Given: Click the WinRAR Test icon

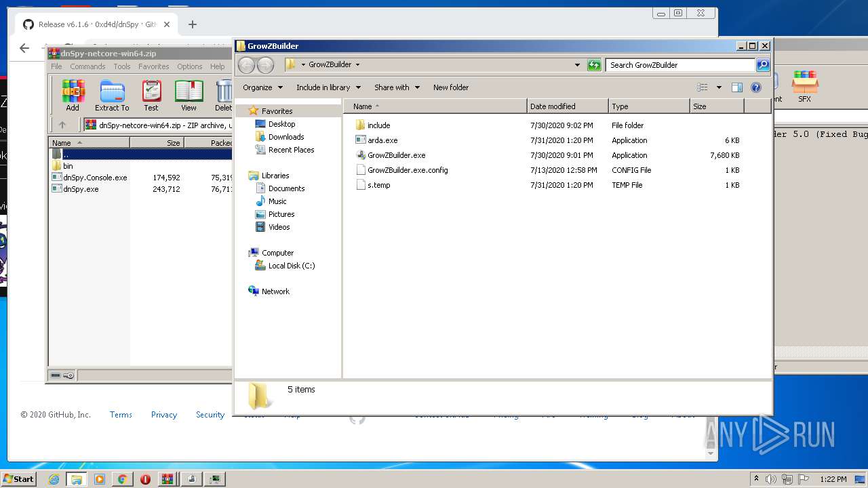Looking at the screenshot, I should click(151, 91).
